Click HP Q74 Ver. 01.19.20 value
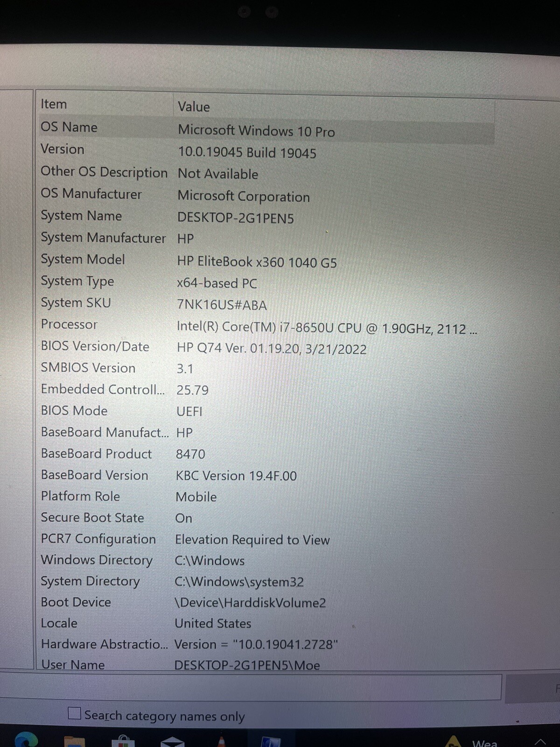This screenshot has height=747, width=560. click(x=272, y=349)
